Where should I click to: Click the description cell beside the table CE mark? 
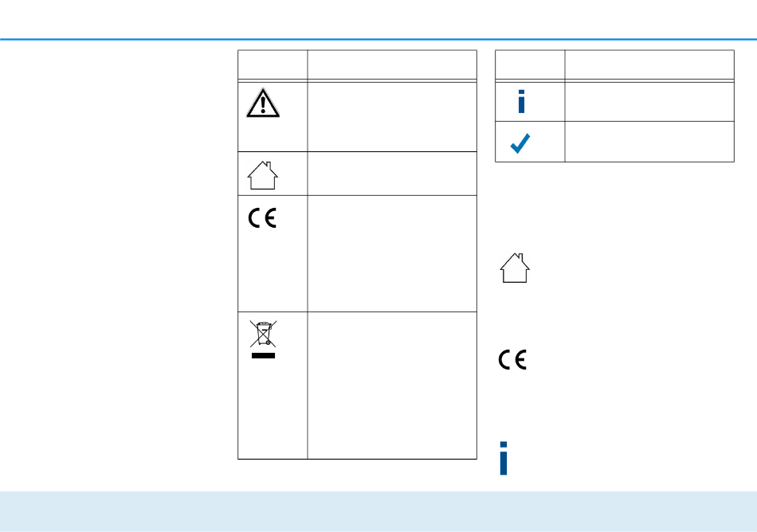click(392, 254)
